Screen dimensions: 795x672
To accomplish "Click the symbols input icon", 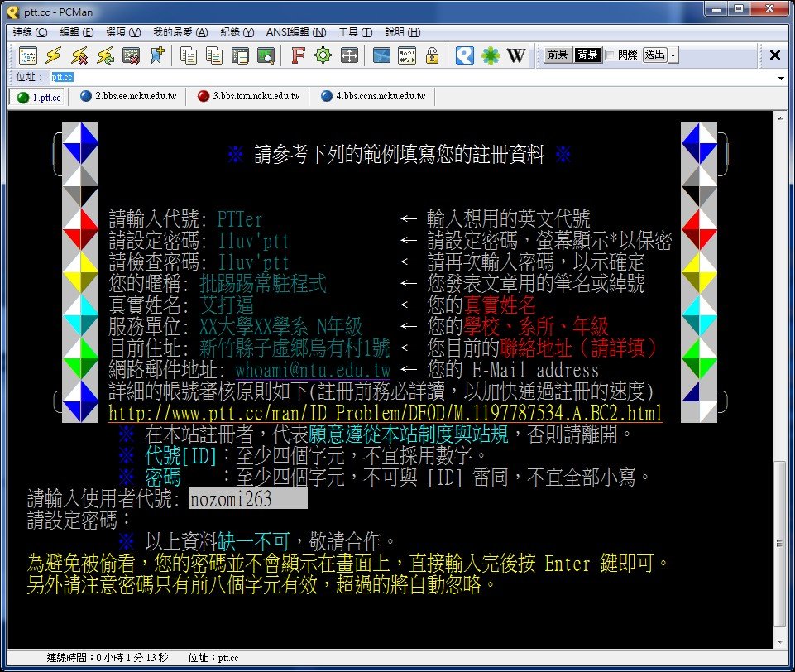I will point(407,55).
